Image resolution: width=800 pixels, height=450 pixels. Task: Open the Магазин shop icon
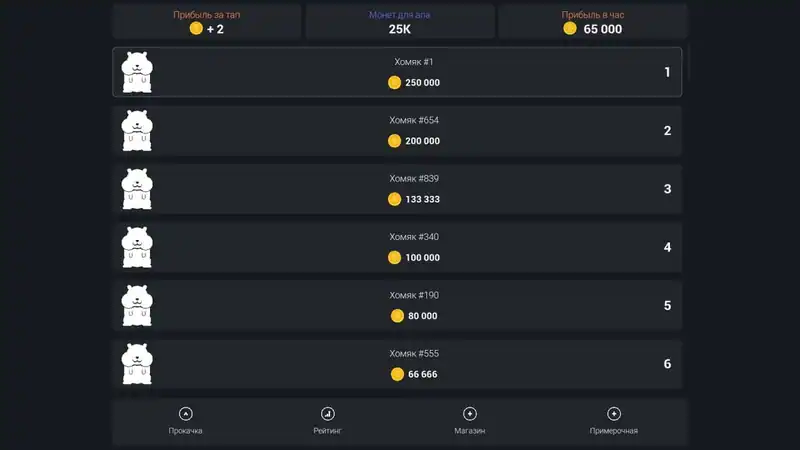[x=469, y=414]
